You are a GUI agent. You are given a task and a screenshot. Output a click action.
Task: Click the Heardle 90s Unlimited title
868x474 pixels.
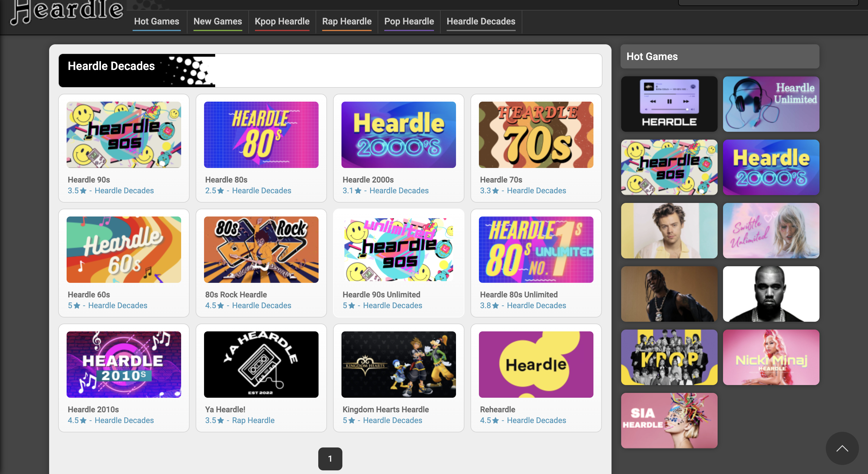(382, 295)
